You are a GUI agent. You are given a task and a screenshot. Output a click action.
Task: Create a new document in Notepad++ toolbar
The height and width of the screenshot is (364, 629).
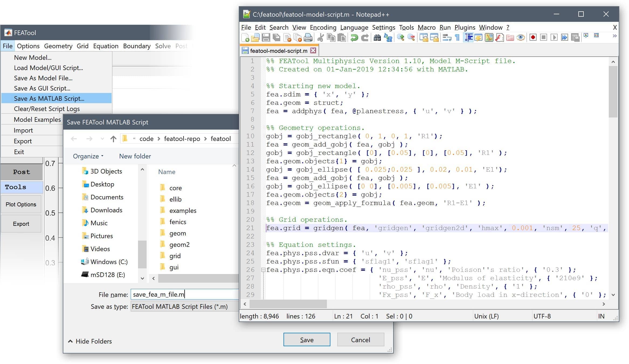pos(245,38)
